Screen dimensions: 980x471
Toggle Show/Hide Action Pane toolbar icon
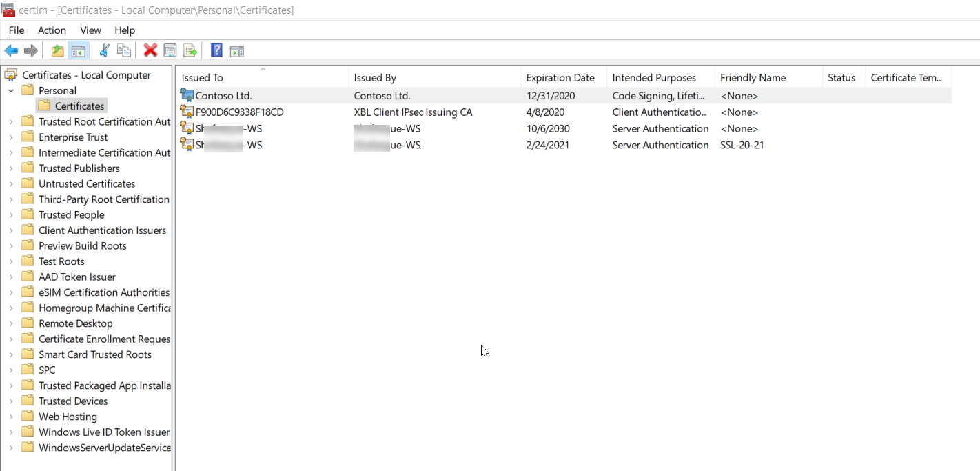click(237, 50)
